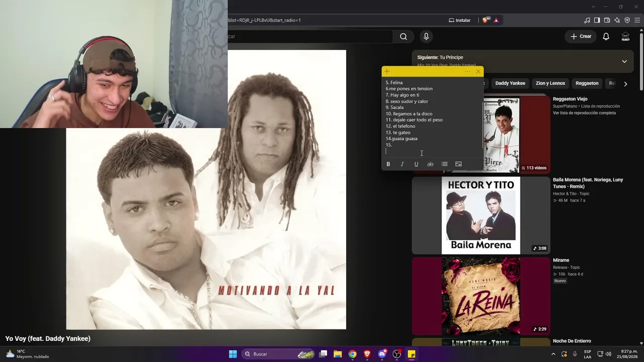Click Ver lista de reproducción completa
The width and height of the screenshot is (644, 362).
pyautogui.click(x=584, y=113)
